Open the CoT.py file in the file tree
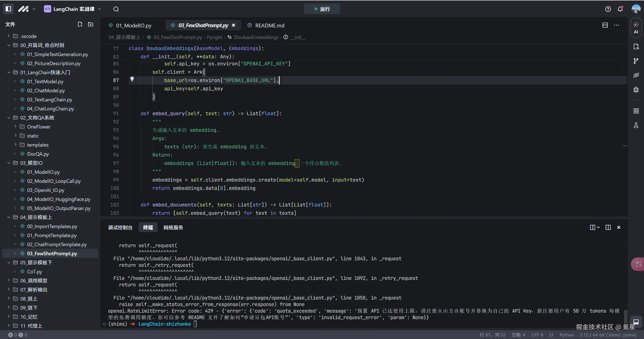Screen dimensions: 644x339 click(34, 271)
